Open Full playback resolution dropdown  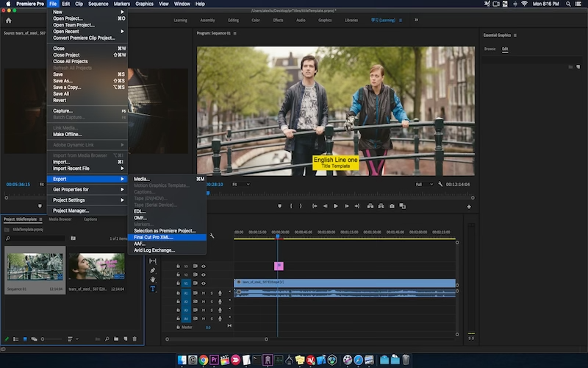coord(424,185)
